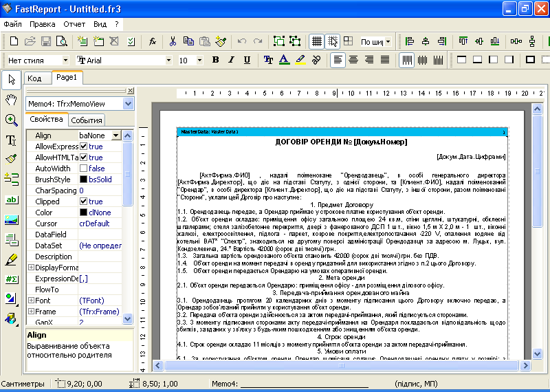Click the BrushStyle black swatch

pos(83,179)
